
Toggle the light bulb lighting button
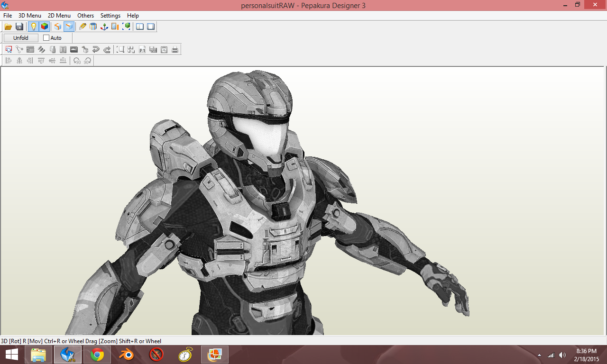[33, 27]
